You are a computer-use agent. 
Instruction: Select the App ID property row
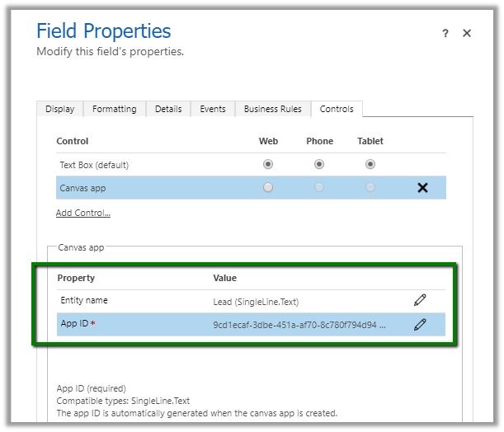tap(132, 325)
